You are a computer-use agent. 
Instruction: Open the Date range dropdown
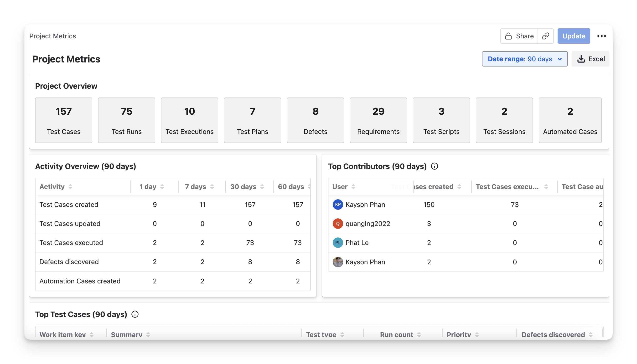click(524, 59)
